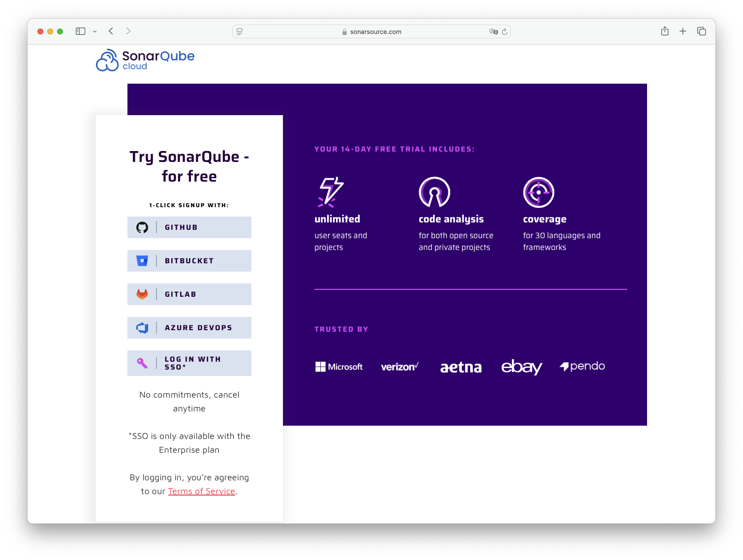Click the translate page icon

pos(494,31)
